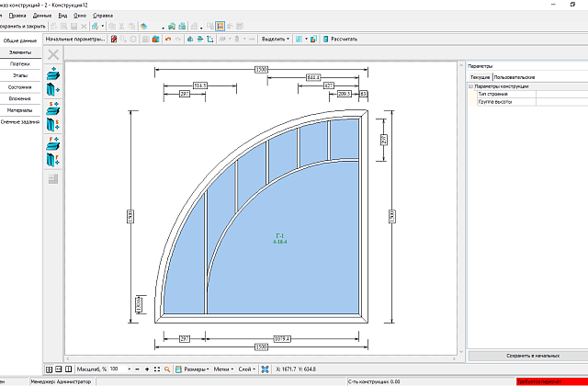Click the mirror-horizontally icon

(190, 39)
